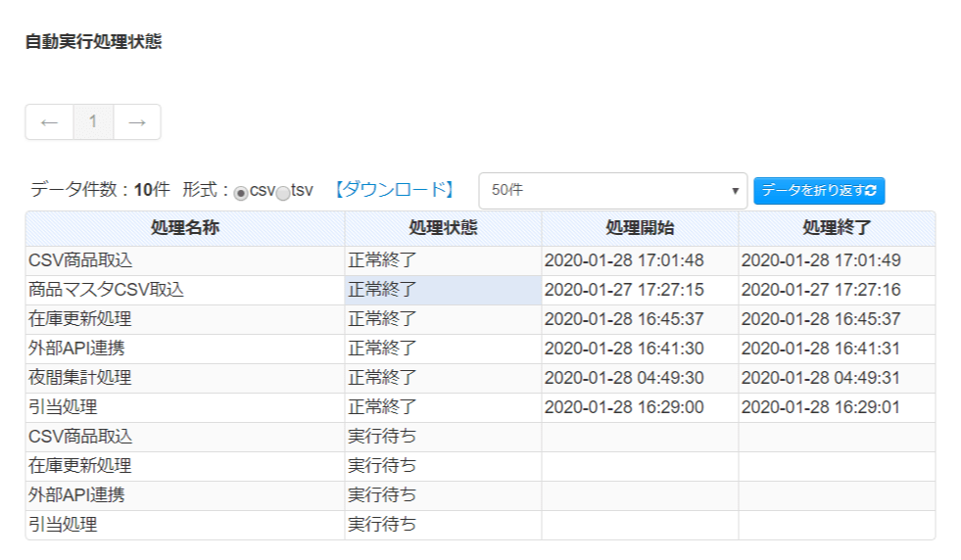Click end time 2020-01-28 16:29:01
961x560 pixels.
[821, 407]
